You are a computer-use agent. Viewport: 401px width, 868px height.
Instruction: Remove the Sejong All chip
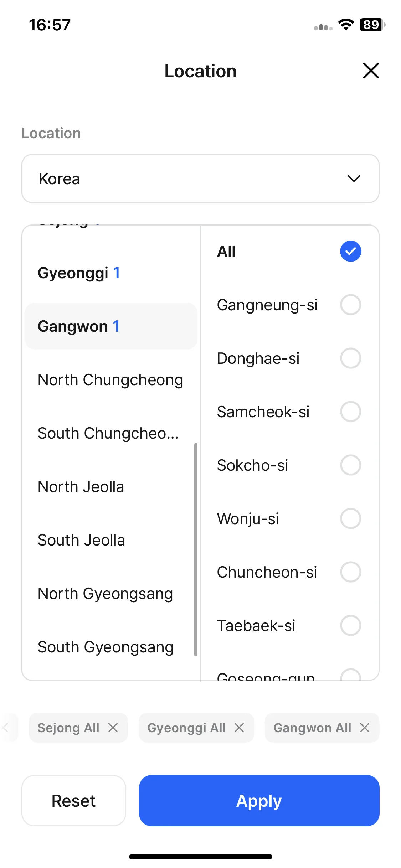tap(113, 728)
